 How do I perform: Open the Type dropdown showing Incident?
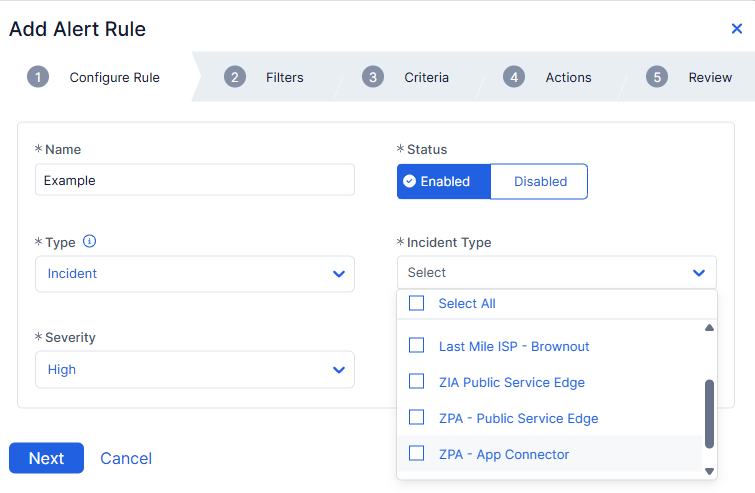pos(195,273)
